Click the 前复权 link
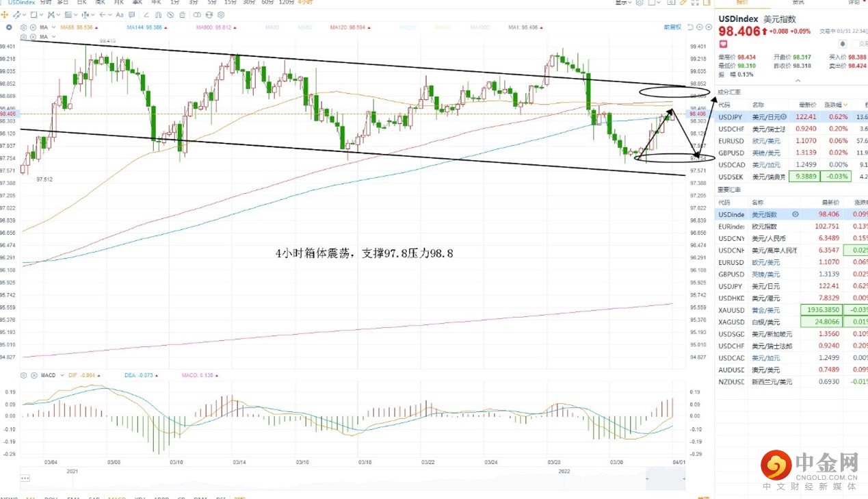 pyautogui.click(x=672, y=27)
